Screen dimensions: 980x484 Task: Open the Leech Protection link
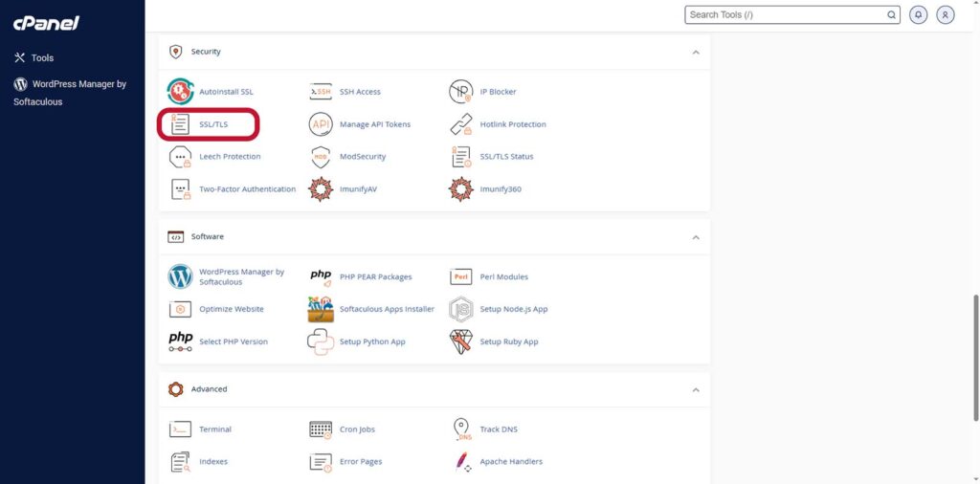(x=230, y=157)
